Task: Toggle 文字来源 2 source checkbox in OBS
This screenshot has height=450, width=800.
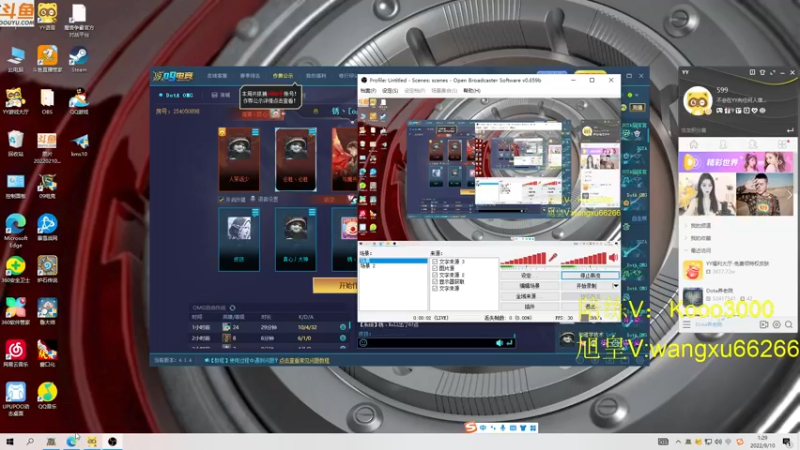Action: [x=435, y=275]
